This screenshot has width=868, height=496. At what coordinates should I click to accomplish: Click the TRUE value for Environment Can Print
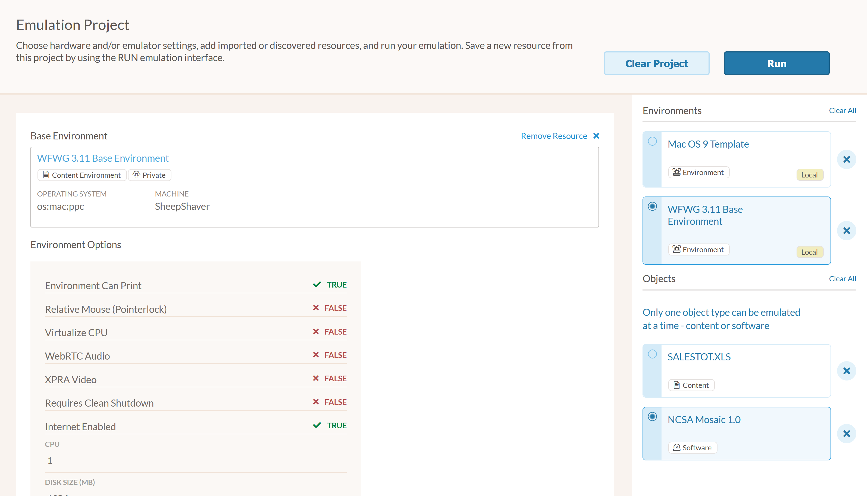click(336, 285)
